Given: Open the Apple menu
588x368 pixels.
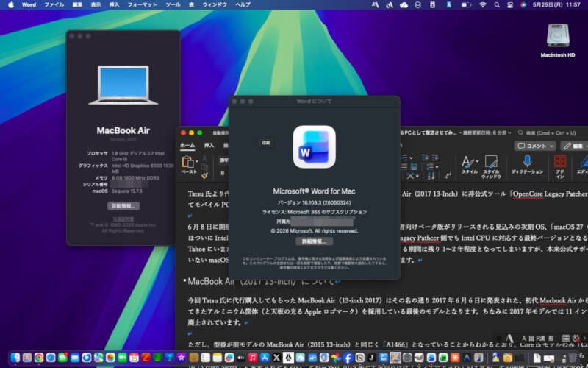Looking at the screenshot, I should [x=11, y=5].
